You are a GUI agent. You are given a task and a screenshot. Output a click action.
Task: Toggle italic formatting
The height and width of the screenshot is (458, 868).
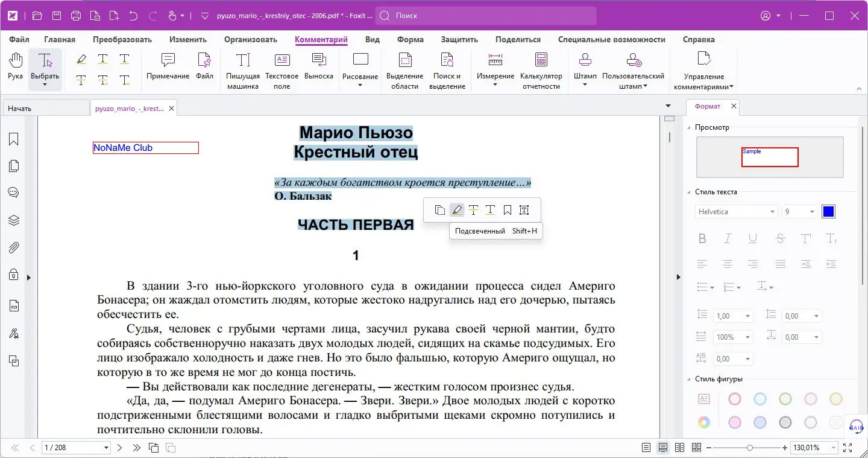pos(727,238)
